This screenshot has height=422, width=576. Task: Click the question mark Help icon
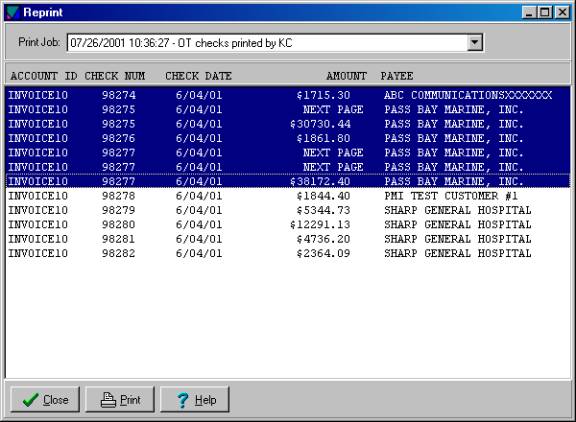pyautogui.click(x=183, y=400)
